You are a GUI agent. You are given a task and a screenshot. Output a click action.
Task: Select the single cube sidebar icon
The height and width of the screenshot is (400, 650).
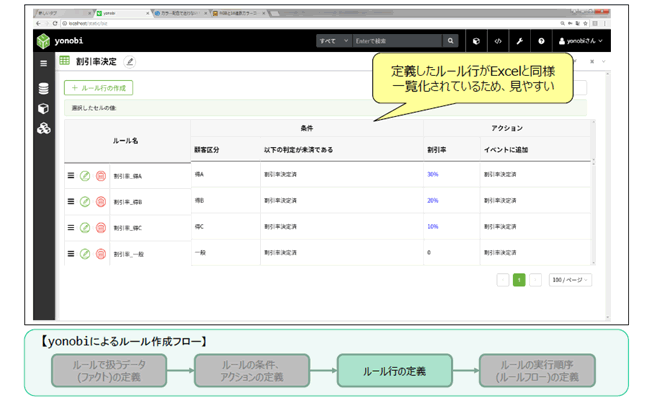tap(44, 109)
